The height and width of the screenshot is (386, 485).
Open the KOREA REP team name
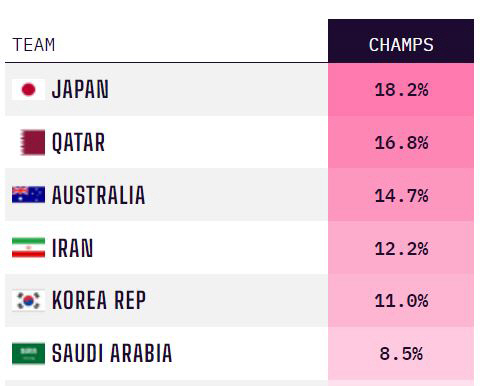tap(99, 300)
